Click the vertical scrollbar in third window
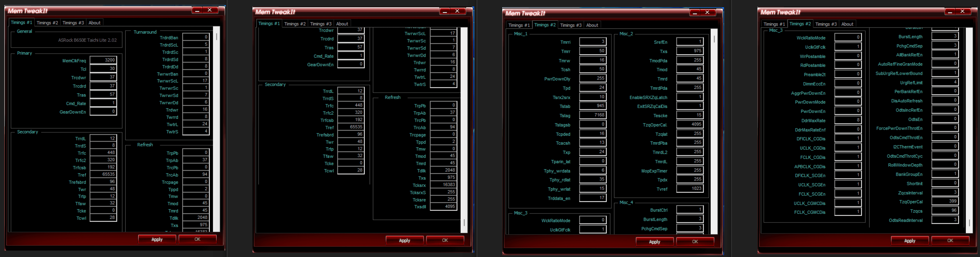 click(714, 132)
